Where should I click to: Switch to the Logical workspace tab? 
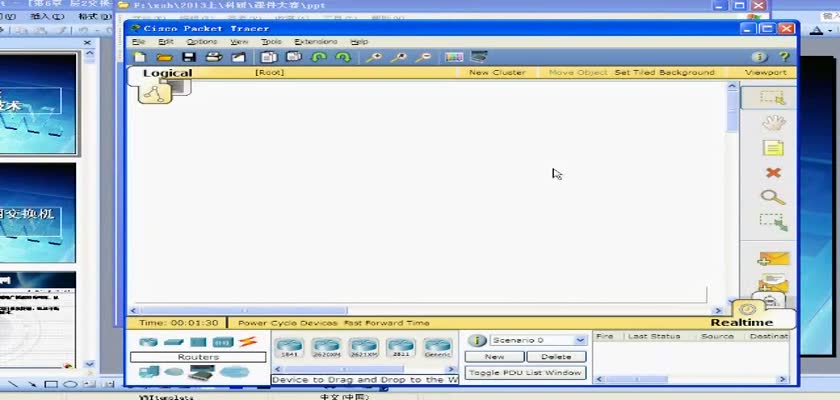pos(167,73)
